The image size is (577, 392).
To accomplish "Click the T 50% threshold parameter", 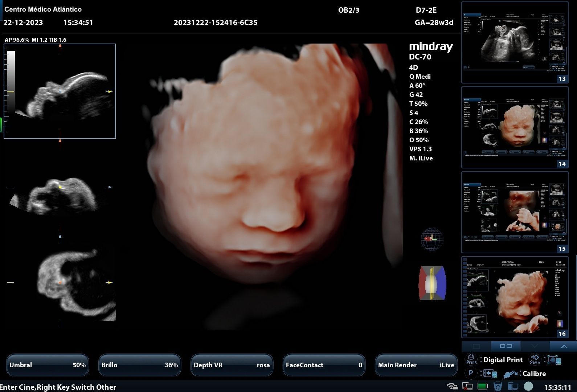I will (418, 104).
